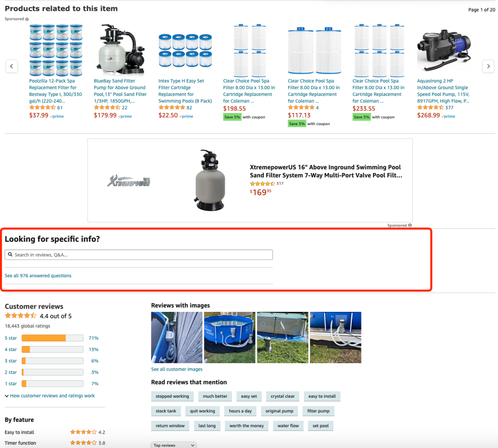
Task: Click Save 5% coupon badge on $117.13 item
Action: click(297, 124)
